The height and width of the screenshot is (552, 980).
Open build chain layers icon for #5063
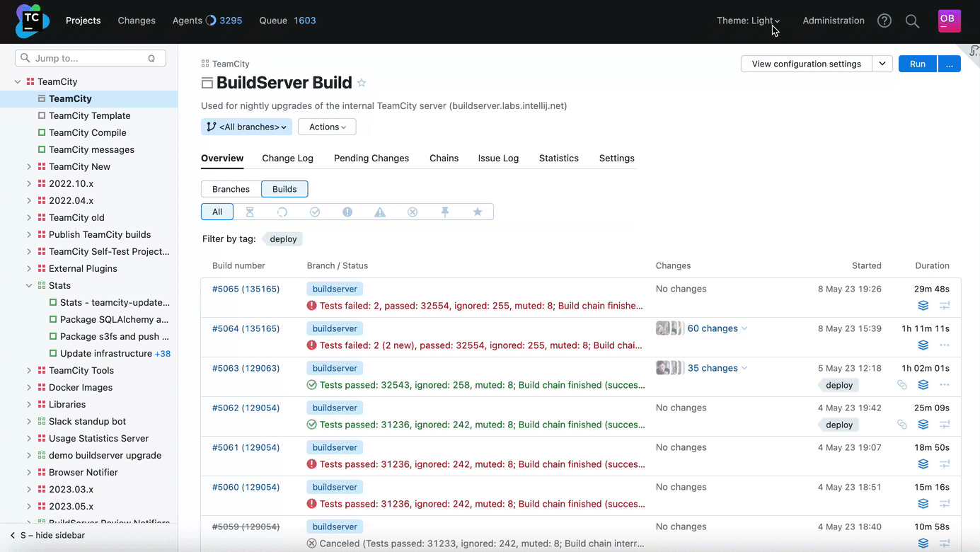(923, 385)
